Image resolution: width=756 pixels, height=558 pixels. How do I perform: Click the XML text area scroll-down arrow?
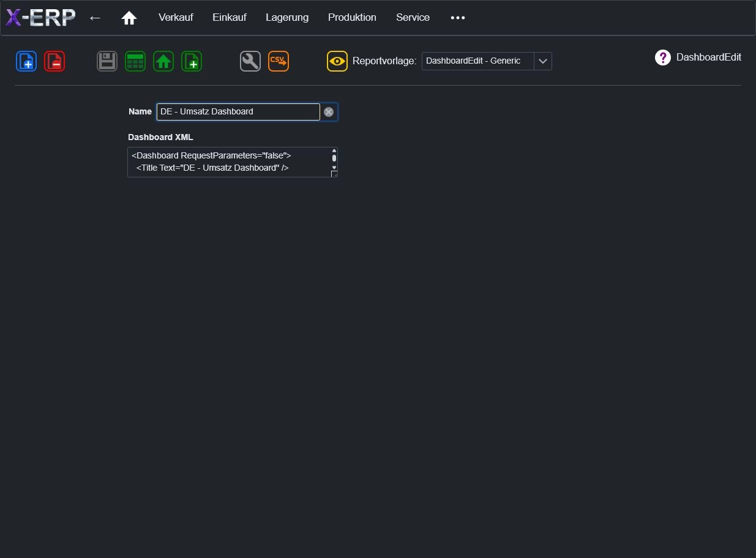pos(334,167)
